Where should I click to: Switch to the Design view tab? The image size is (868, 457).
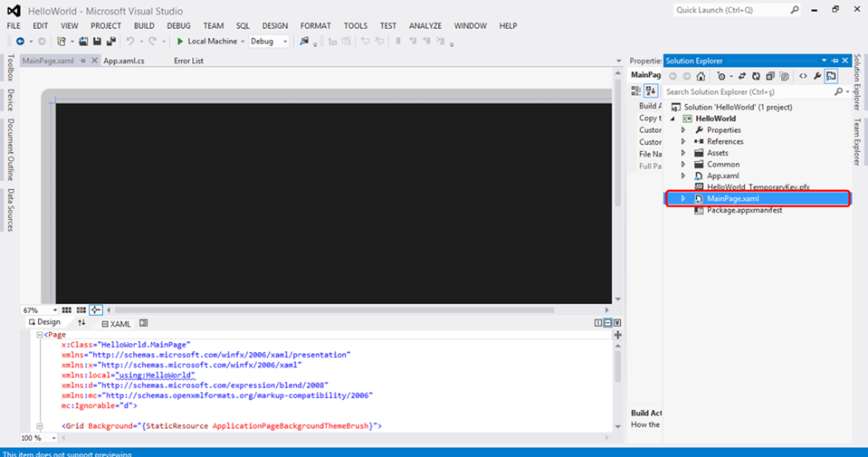pyautogui.click(x=44, y=322)
